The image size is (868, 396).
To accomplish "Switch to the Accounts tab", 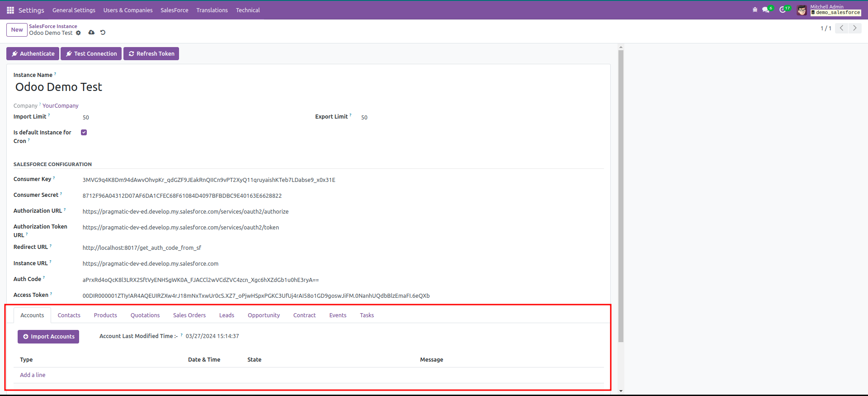I will [x=32, y=315].
